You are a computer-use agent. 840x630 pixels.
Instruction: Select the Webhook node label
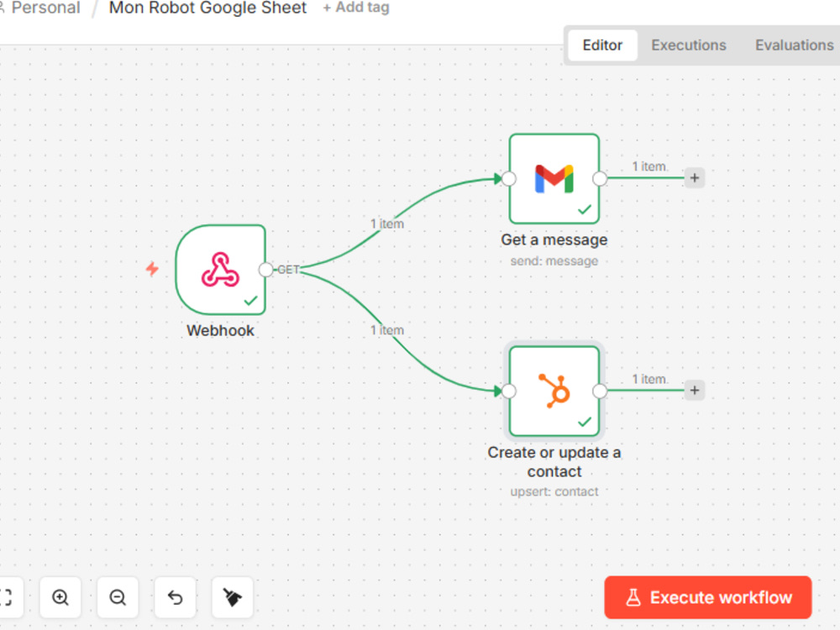(220, 330)
